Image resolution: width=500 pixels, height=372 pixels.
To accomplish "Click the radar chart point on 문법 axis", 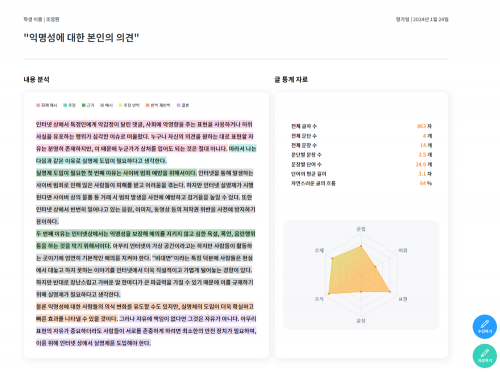I will [361, 246].
